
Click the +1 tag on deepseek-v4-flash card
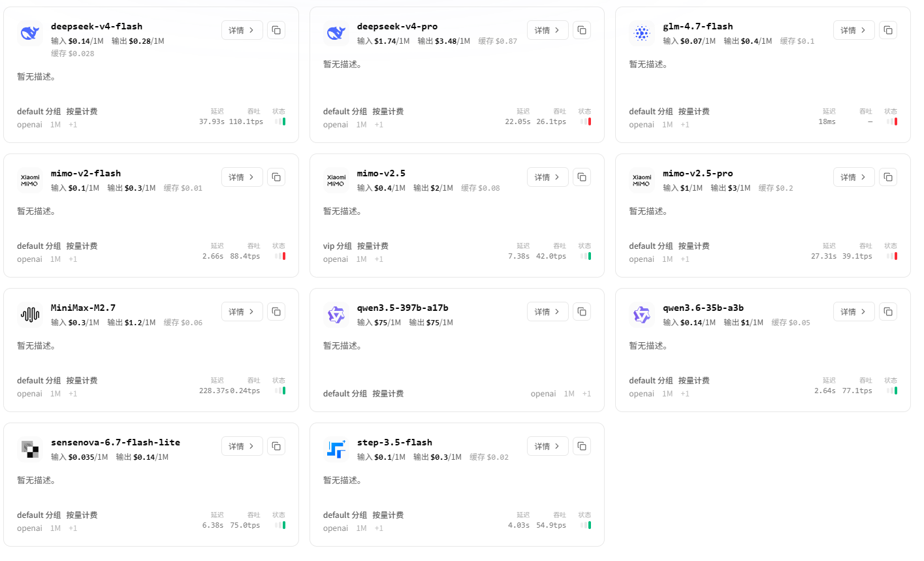click(72, 125)
